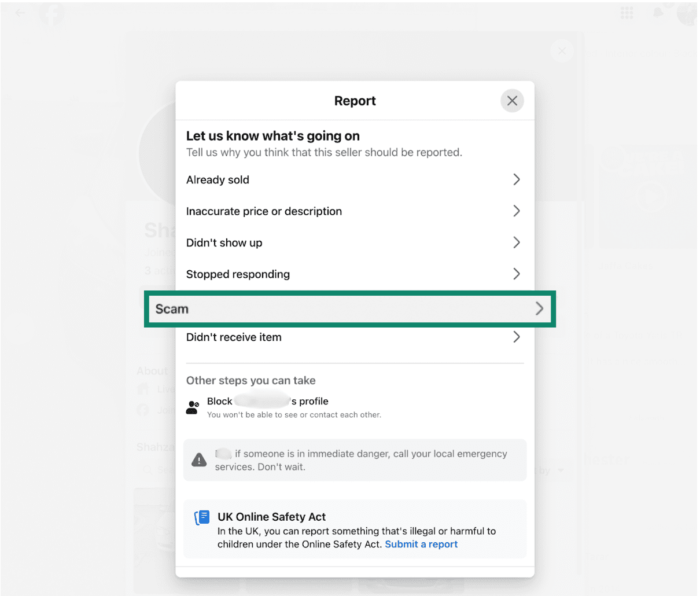This screenshot has width=700, height=596.
Task: Expand the "Already sold" chevron arrow
Action: [x=517, y=180]
